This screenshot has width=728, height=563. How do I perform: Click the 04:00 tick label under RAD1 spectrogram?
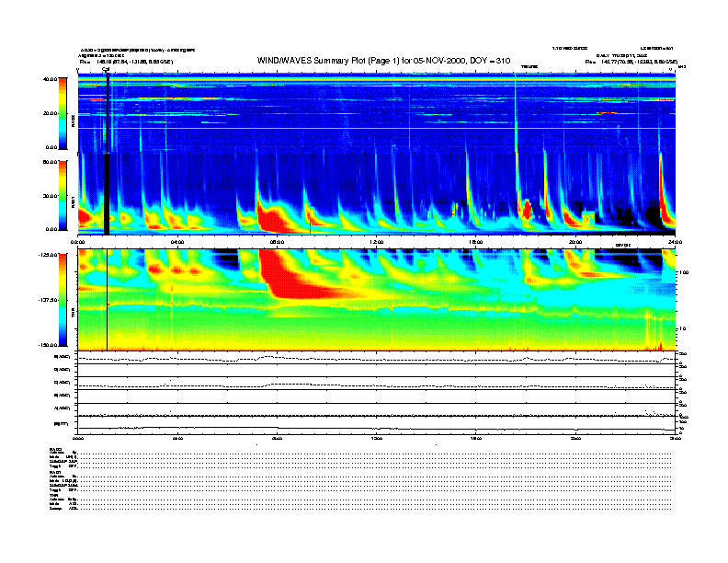point(177,242)
